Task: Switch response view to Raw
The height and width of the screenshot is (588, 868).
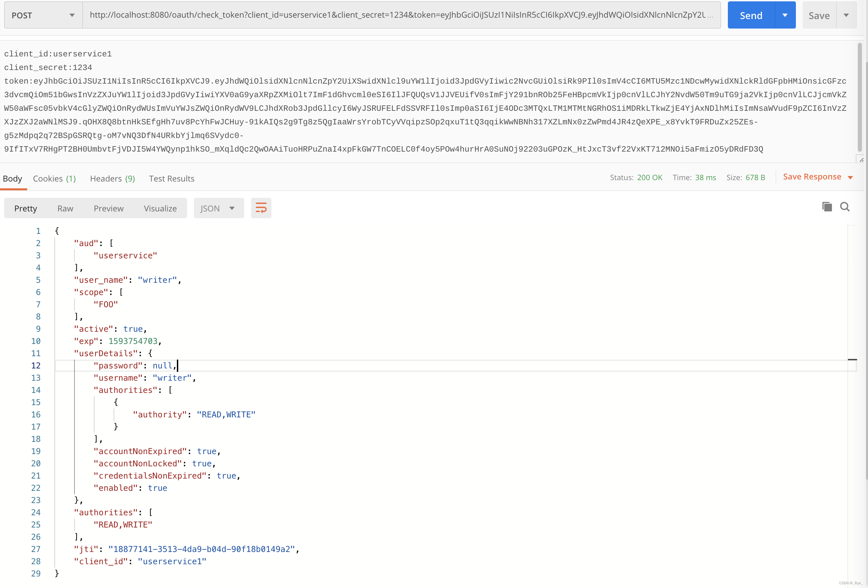Action: click(x=65, y=208)
